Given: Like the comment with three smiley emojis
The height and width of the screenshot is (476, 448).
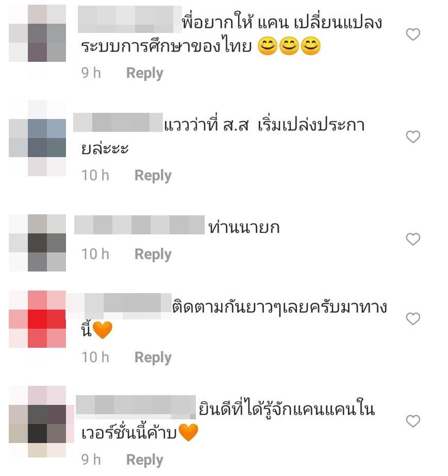Looking at the screenshot, I should [x=413, y=35].
